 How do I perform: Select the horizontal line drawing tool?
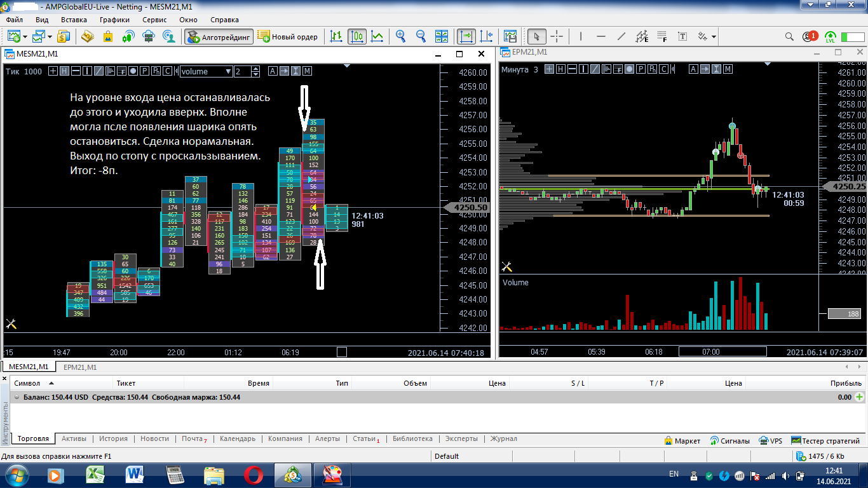coord(601,37)
